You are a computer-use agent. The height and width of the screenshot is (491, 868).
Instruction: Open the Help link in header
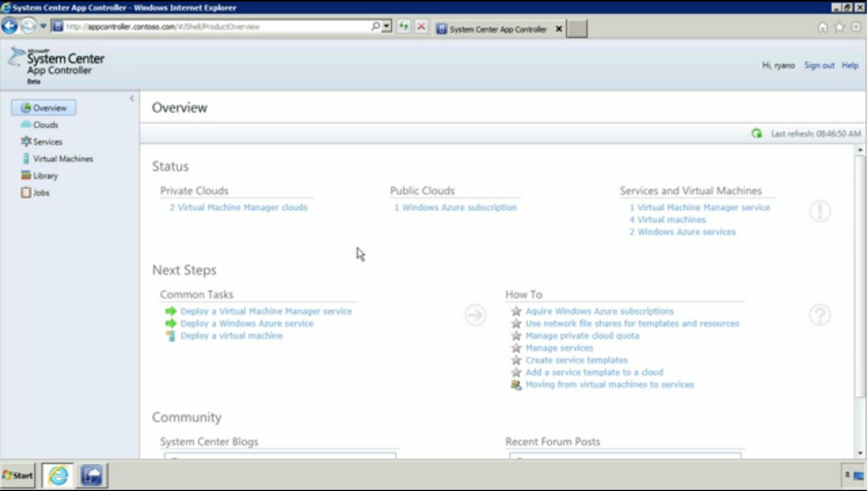point(850,65)
